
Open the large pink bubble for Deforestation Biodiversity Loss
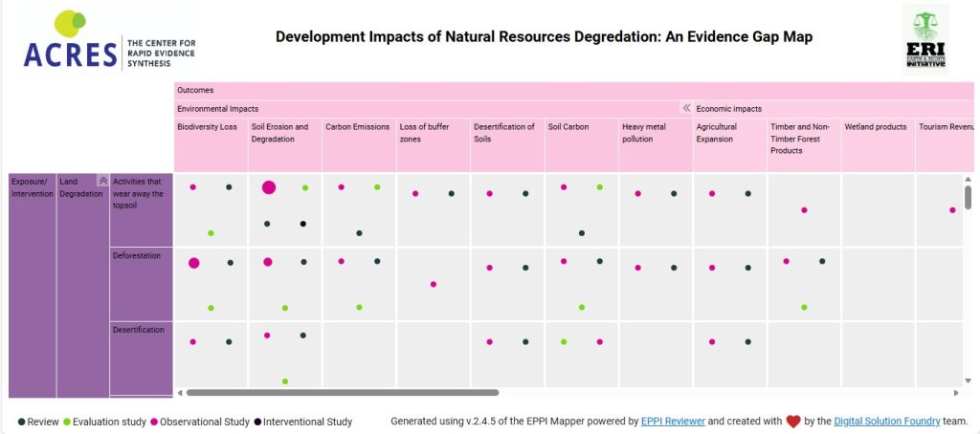194,263
